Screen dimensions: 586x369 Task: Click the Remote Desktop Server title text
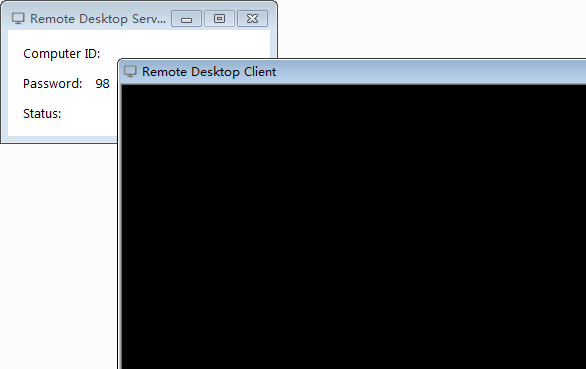click(x=98, y=19)
